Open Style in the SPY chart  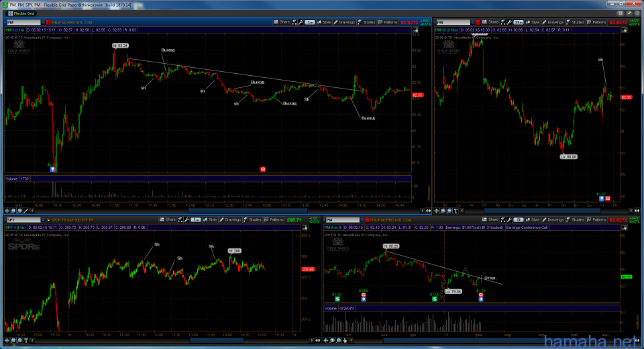(210, 220)
